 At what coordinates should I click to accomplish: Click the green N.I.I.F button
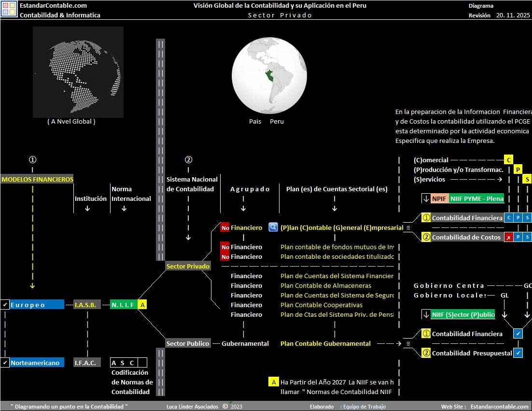(x=123, y=305)
